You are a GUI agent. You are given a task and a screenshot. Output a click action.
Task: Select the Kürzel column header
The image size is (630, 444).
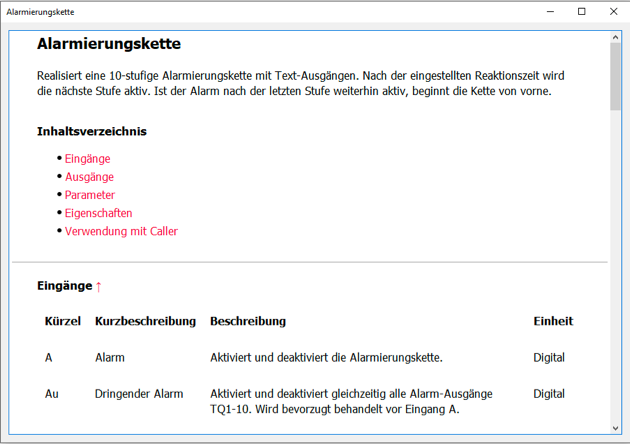tap(62, 321)
